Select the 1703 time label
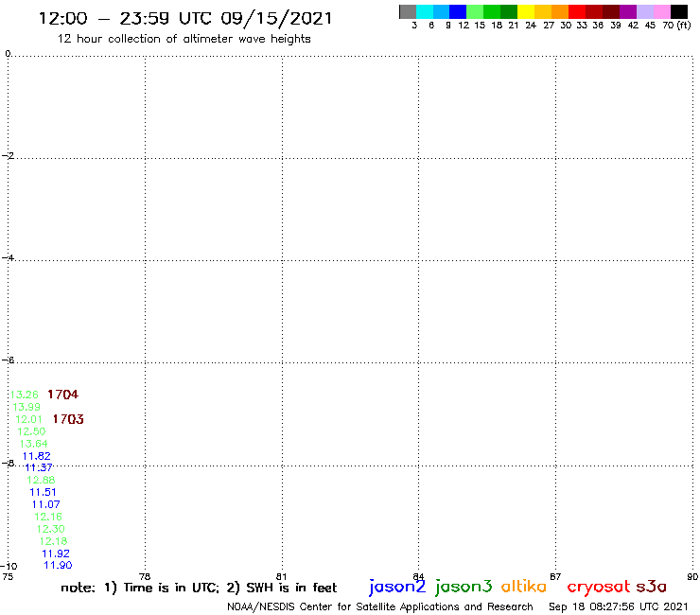 click(x=68, y=419)
